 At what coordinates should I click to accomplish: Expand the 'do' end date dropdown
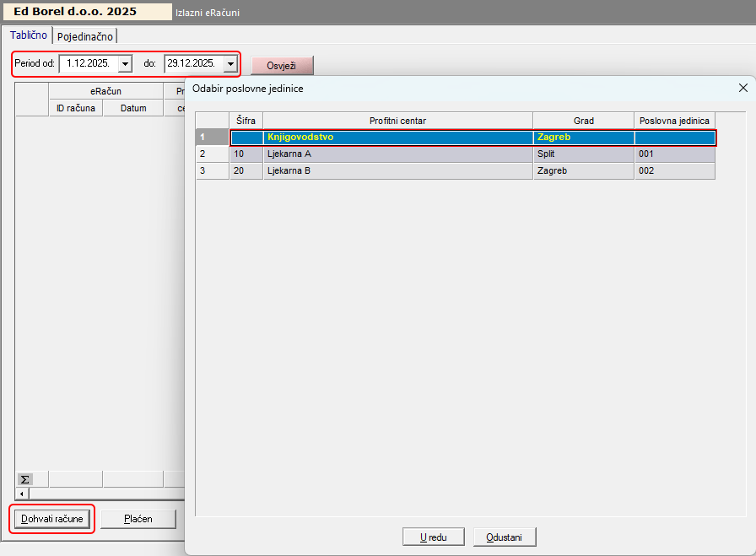click(229, 63)
